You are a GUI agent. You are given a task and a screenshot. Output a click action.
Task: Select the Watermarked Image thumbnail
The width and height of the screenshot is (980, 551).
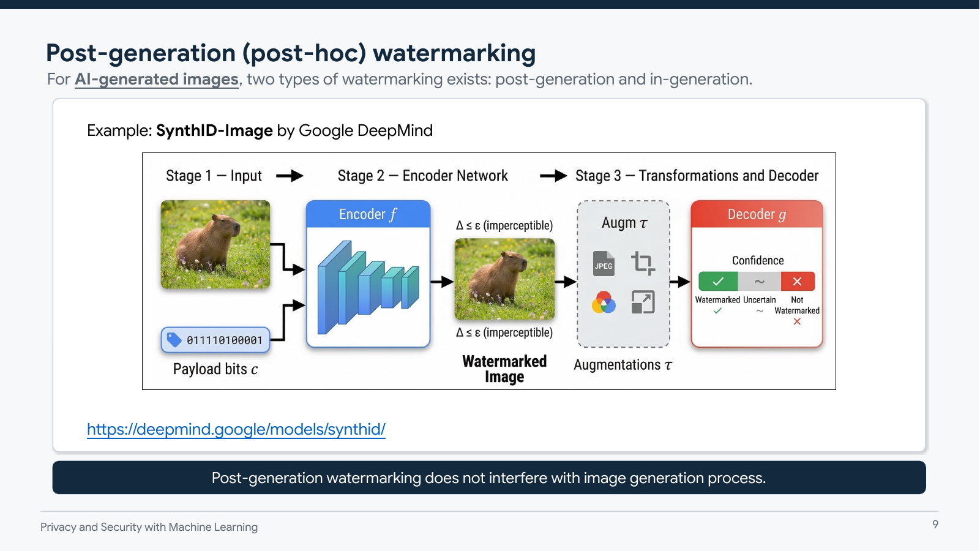pyautogui.click(x=504, y=279)
